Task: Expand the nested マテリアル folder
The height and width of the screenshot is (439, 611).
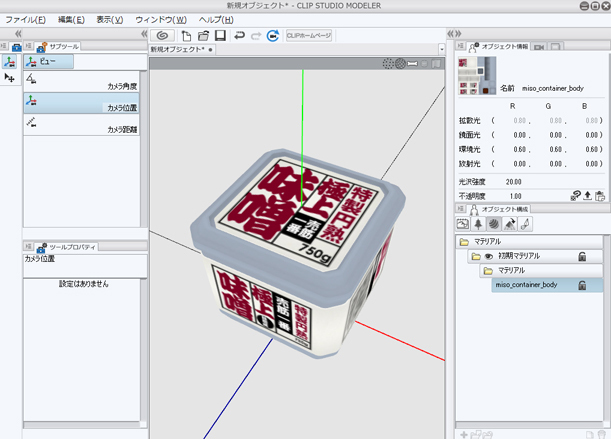Action: [x=488, y=271]
